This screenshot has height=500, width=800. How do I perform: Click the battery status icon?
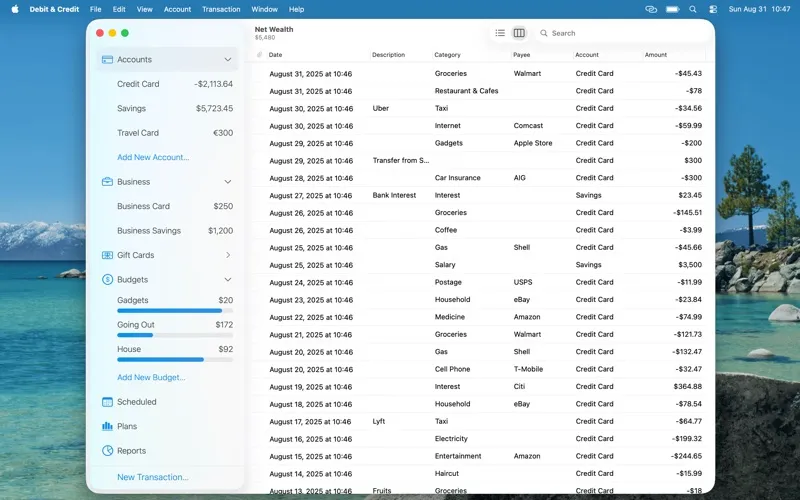pos(672,9)
